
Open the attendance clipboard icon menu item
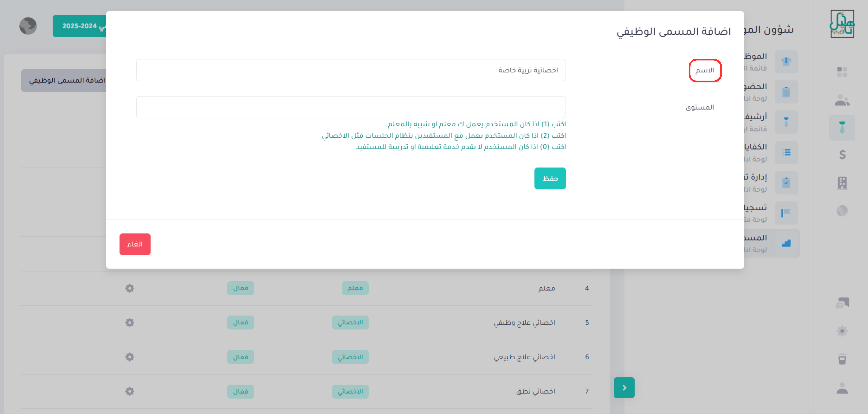coord(786,92)
